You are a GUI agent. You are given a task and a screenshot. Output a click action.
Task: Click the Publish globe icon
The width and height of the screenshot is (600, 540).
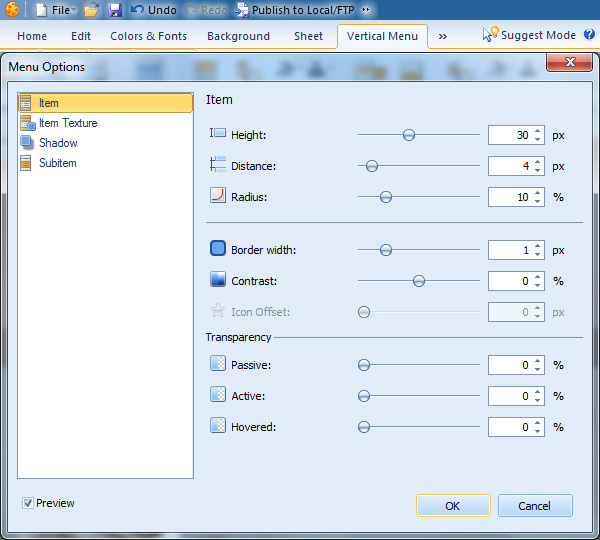tap(242, 10)
